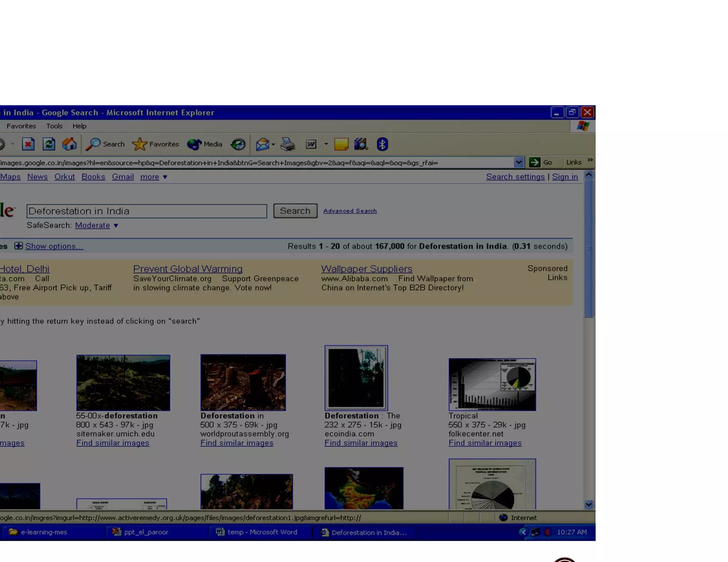
Task: Open the Help menu
Action: coord(79,126)
